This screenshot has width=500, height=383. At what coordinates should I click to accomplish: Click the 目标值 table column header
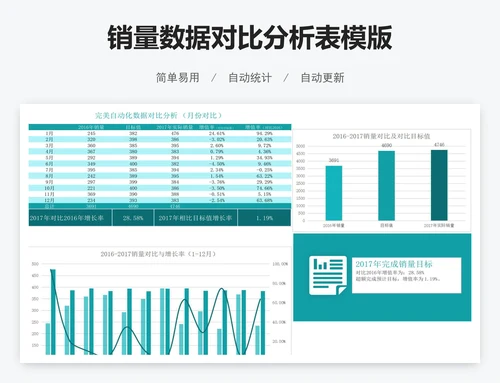[133, 127]
